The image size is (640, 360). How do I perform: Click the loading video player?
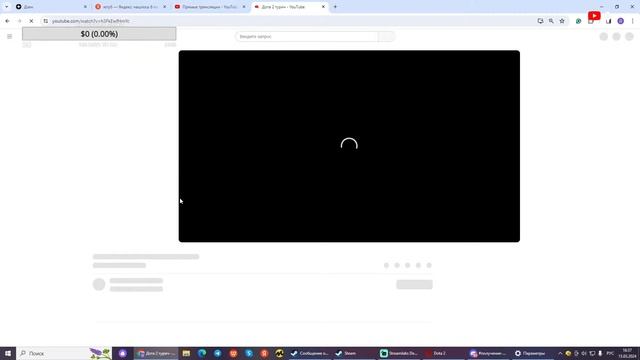pyautogui.click(x=349, y=146)
